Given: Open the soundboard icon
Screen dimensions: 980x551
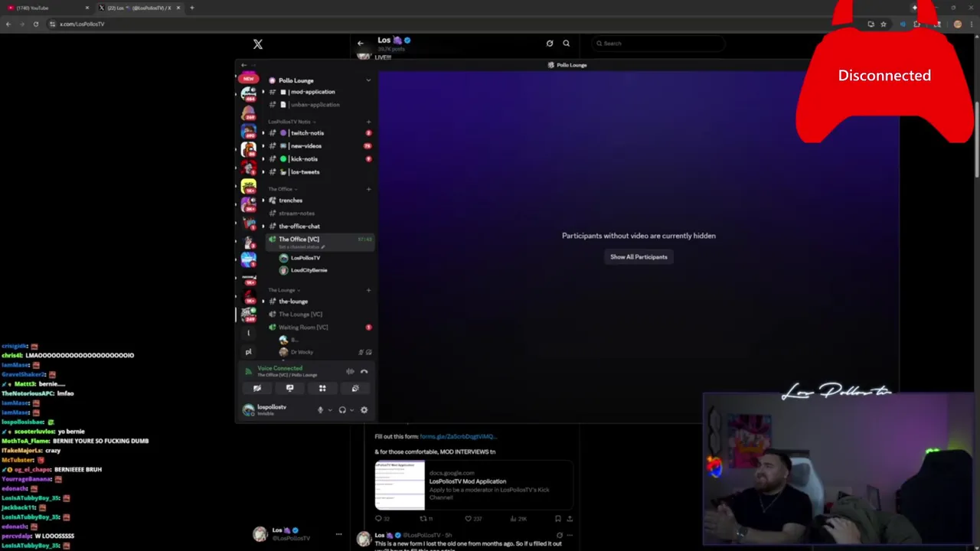Looking at the screenshot, I should (x=355, y=389).
